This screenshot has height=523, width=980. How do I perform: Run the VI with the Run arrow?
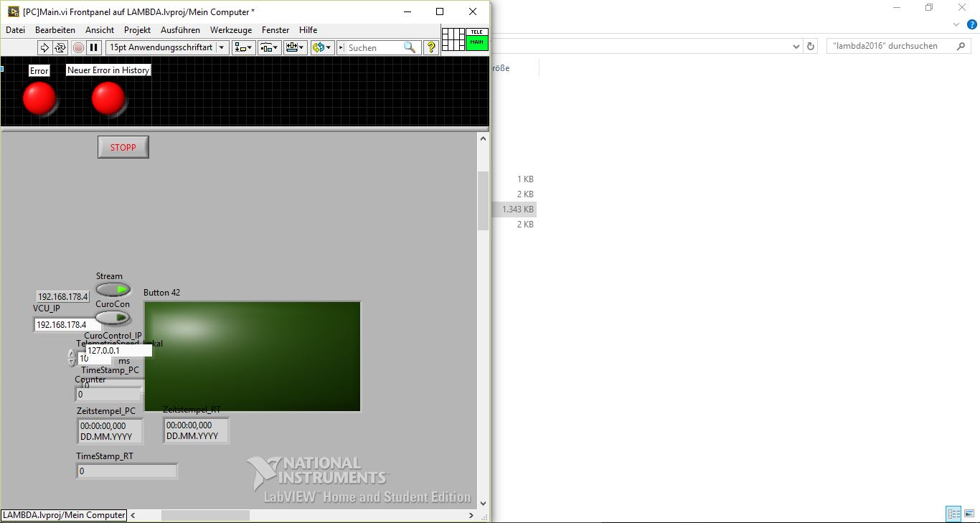[44, 47]
